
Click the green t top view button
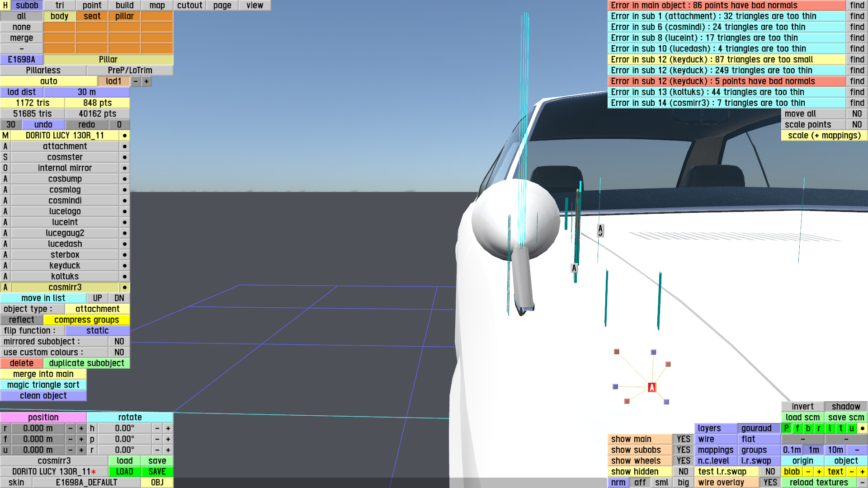click(840, 428)
